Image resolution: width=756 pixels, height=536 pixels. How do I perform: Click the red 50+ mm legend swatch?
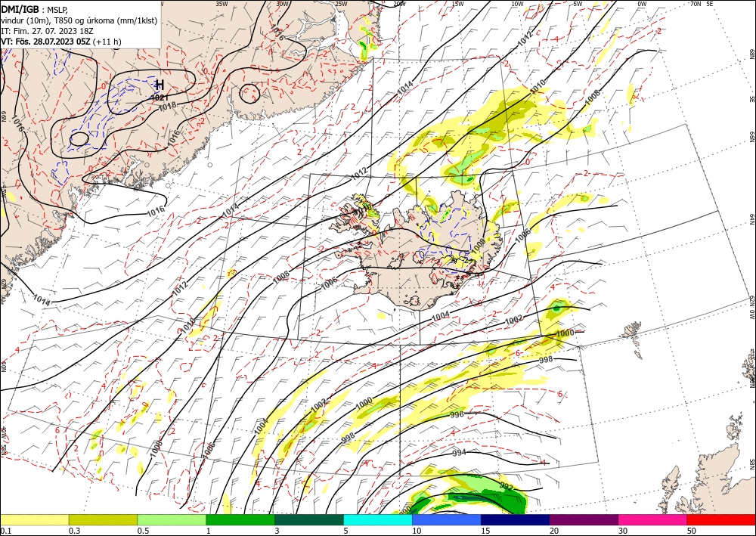point(721,519)
